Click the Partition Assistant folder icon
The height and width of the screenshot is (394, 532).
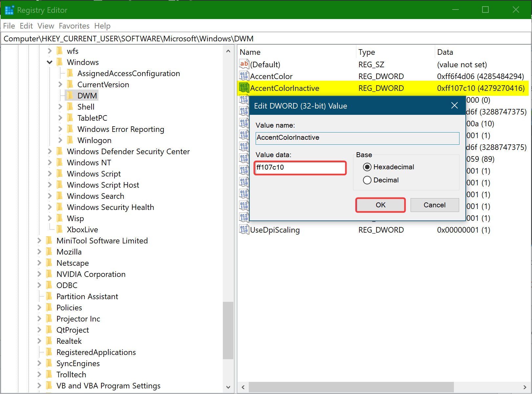tap(49, 296)
